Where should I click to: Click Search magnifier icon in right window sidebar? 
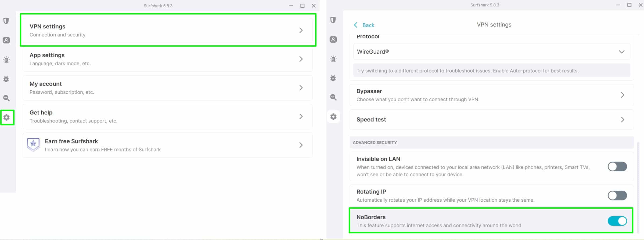(333, 97)
